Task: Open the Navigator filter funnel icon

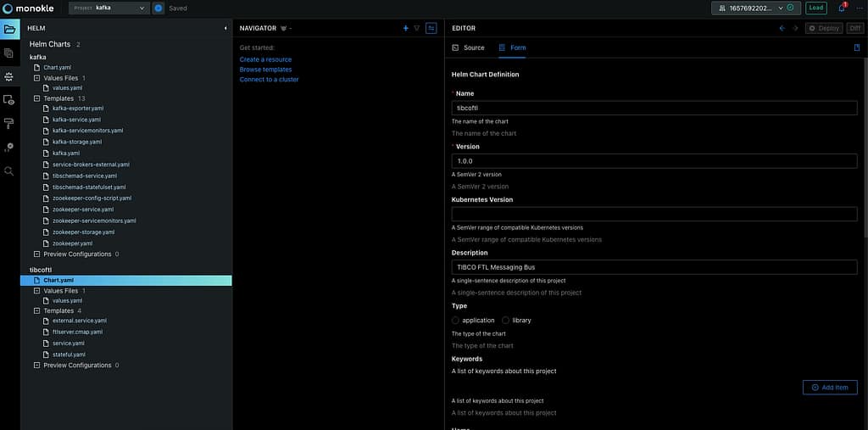Action: point(417,28)
